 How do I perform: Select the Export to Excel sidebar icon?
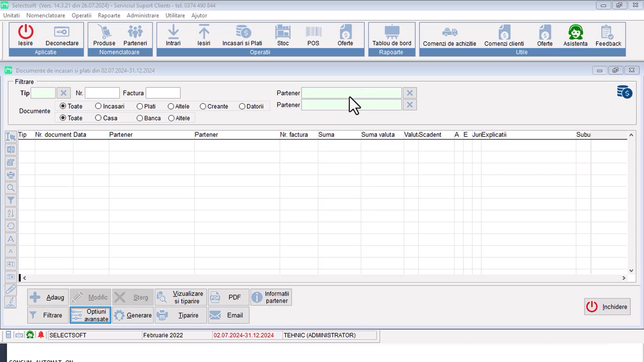coord(10,150)
